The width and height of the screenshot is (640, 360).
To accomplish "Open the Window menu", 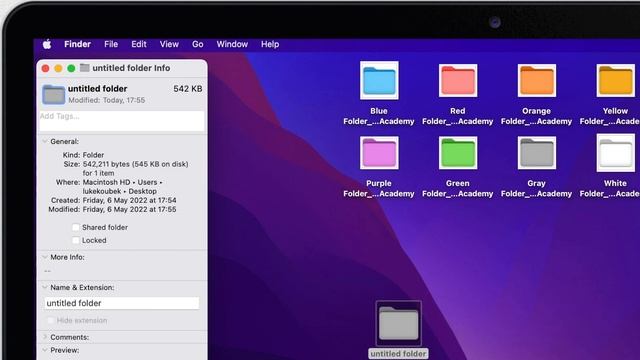I will click(x=232, y=44).
